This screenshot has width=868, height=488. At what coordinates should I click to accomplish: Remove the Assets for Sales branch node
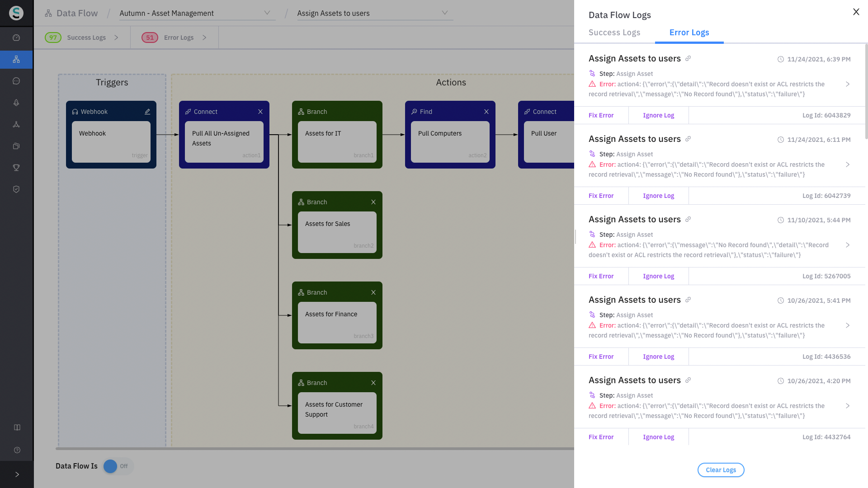[373, 202]
